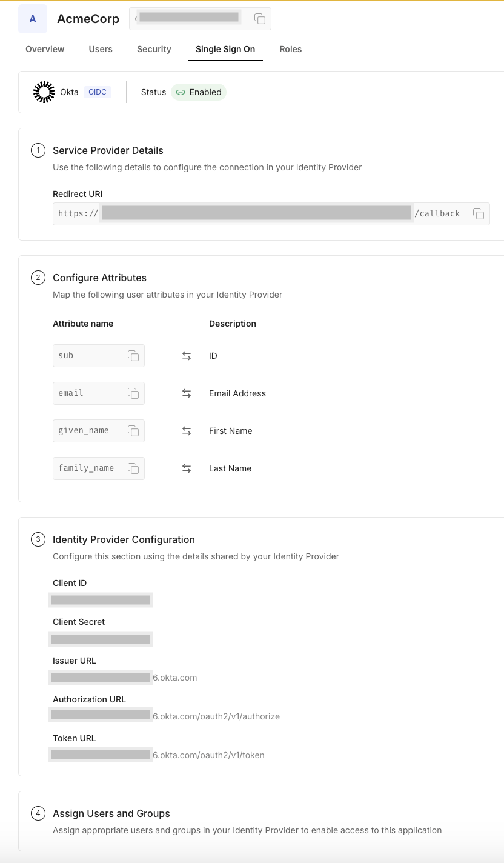Image resolution: width=504 pixels, height=863 pixels.
Task: Click the Enabled status pill
Action: coord(199,92)
